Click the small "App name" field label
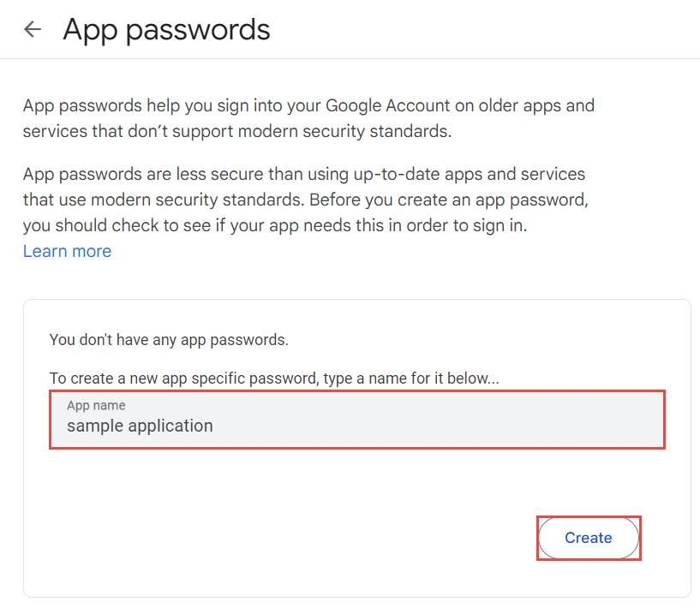Screen dimensions: 700x608 pyautogui.click(x=96, y=405)
